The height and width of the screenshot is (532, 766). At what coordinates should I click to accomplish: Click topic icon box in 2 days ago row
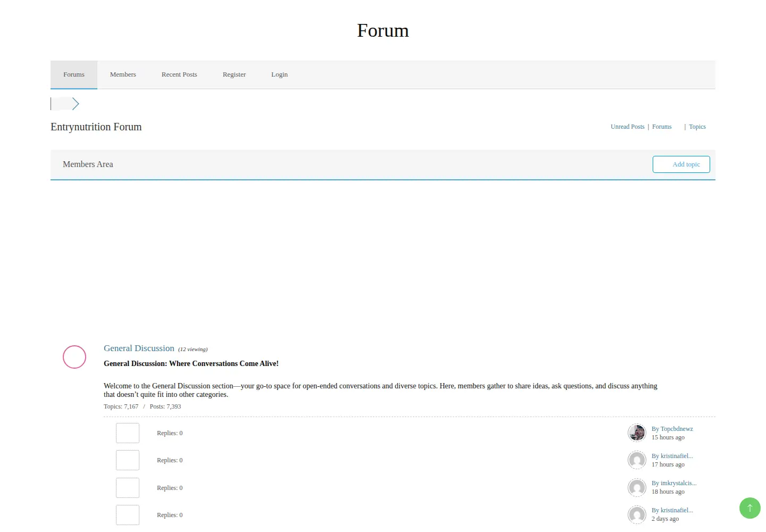tap(128, 515)
